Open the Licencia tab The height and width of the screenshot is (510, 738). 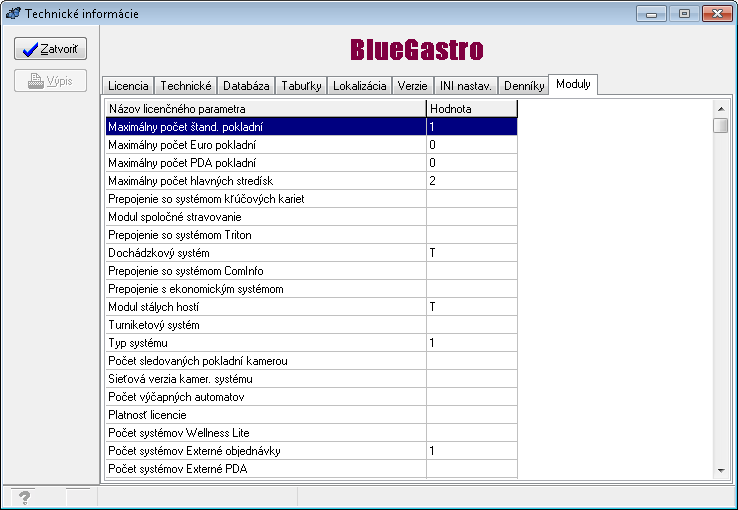pos(128,86)
